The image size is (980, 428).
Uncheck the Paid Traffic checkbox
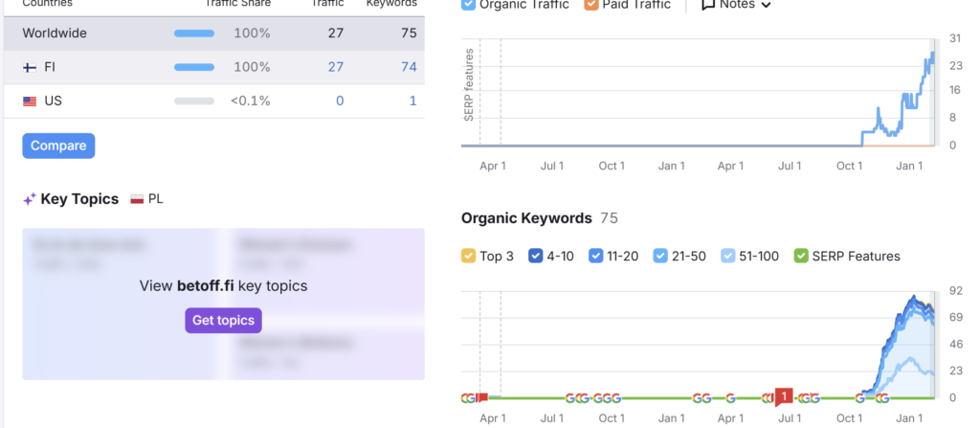[590, 5]
